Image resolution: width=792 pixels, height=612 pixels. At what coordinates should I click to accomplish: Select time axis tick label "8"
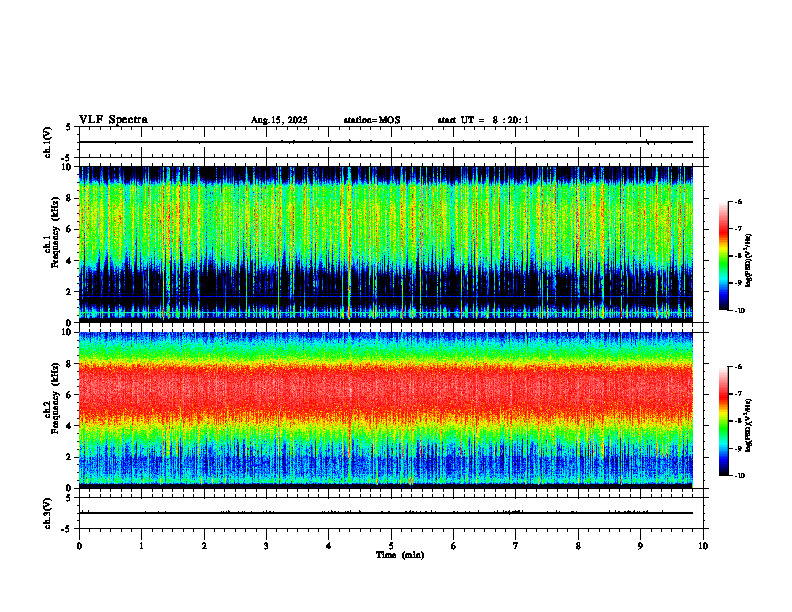(x=578, y=546)
